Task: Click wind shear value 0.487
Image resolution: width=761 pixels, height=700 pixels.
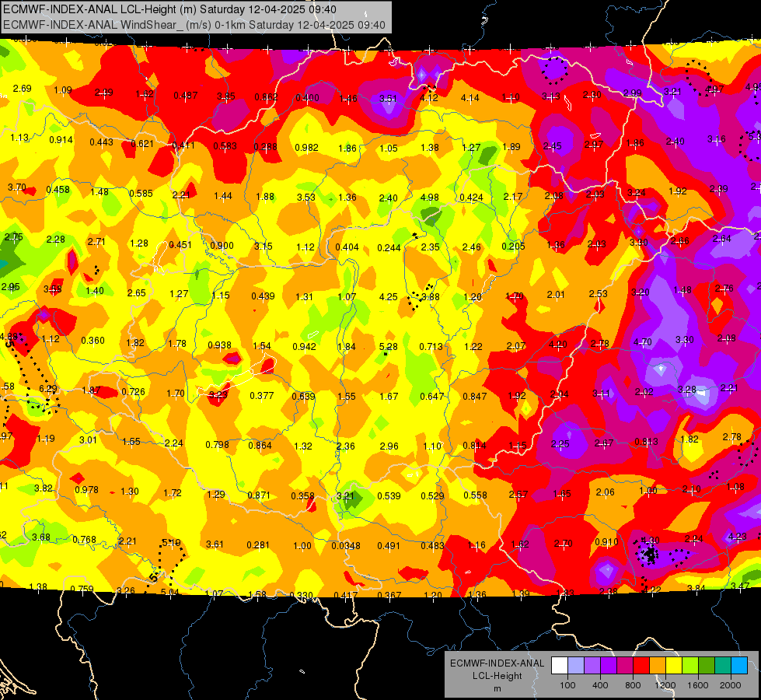Action: click(x=186, y=96)
